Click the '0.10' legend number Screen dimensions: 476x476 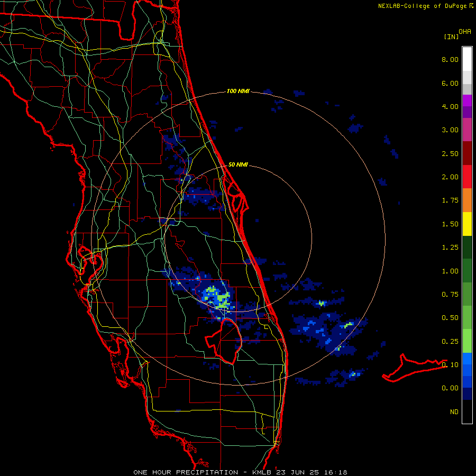tap(450, 365)
